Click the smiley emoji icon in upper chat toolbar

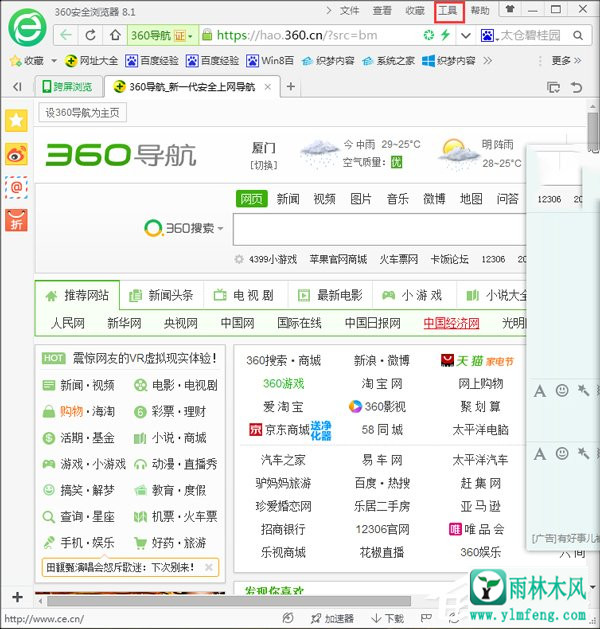click(x=562, y=390)
